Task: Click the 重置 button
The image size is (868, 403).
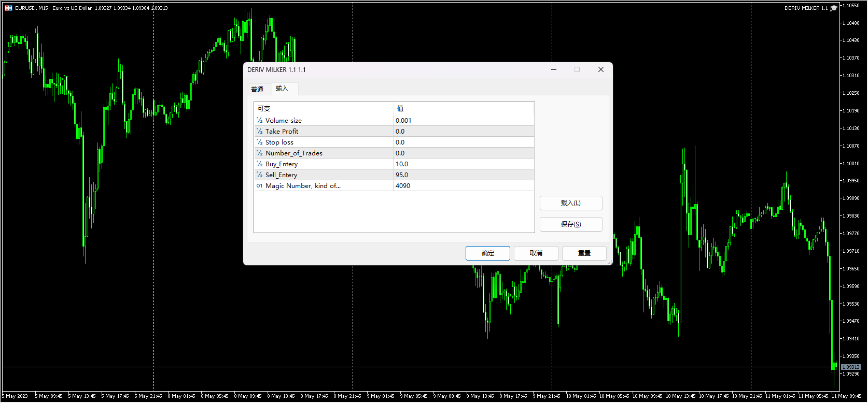Action: point(584,253)
